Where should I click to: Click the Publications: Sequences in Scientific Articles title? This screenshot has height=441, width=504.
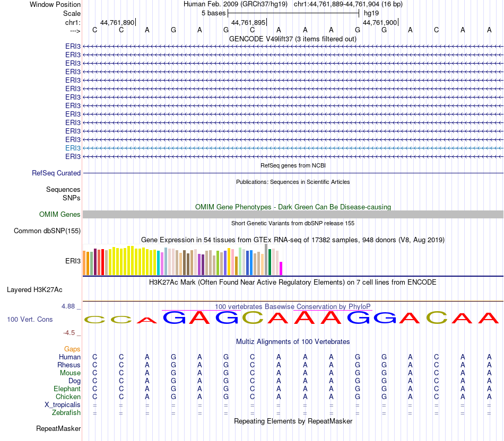tap(293, 182)
